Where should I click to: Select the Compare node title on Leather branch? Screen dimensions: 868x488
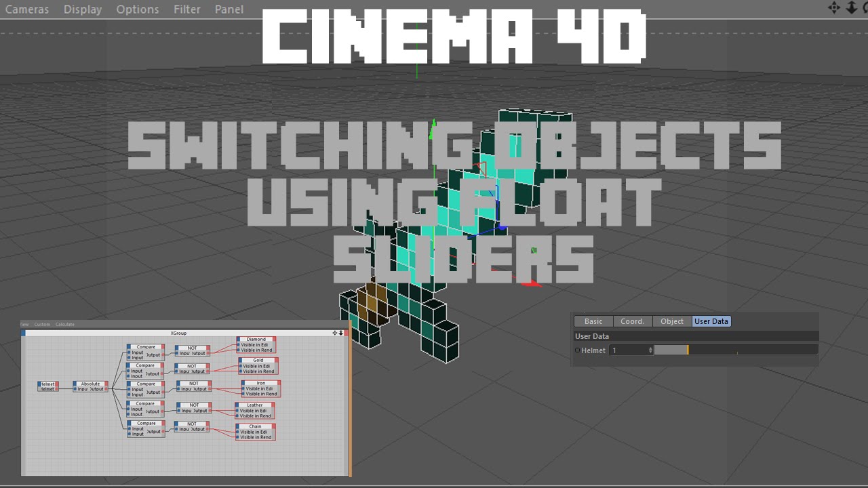145,403
